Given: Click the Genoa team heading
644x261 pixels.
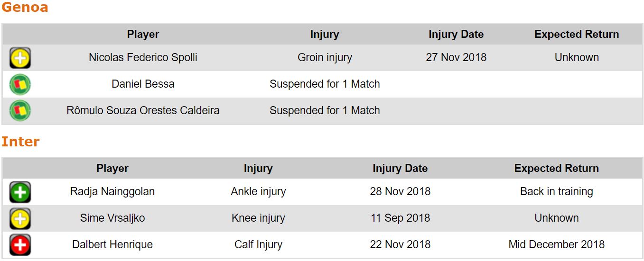Looking at the screenshot, I should [25, 8].
